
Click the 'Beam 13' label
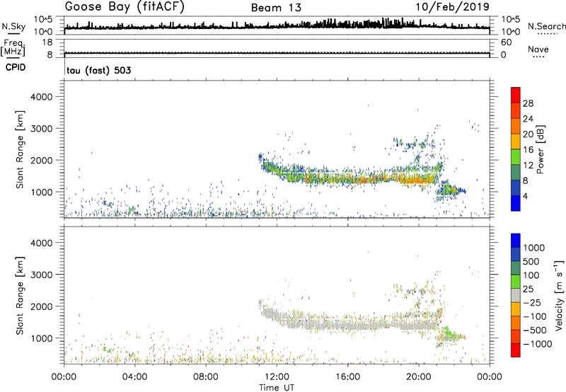coord(276,8)
